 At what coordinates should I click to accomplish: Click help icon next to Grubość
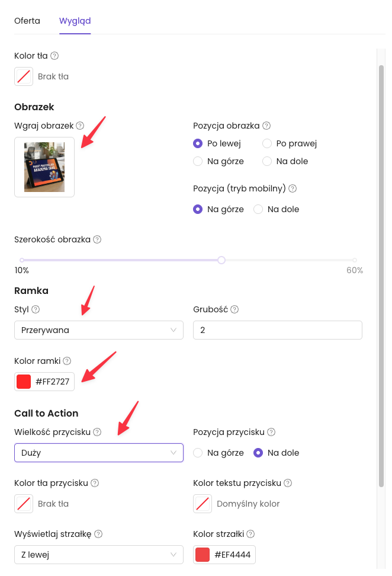point(235,309)
